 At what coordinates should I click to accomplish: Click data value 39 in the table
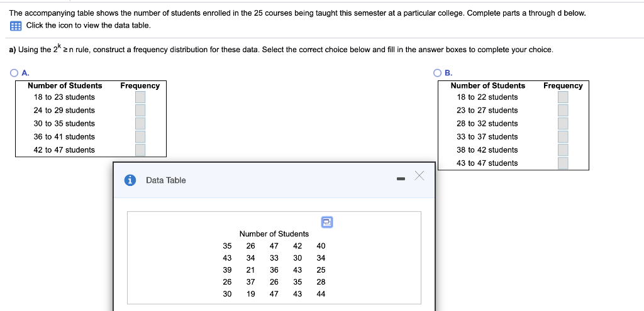coord(227,270)
